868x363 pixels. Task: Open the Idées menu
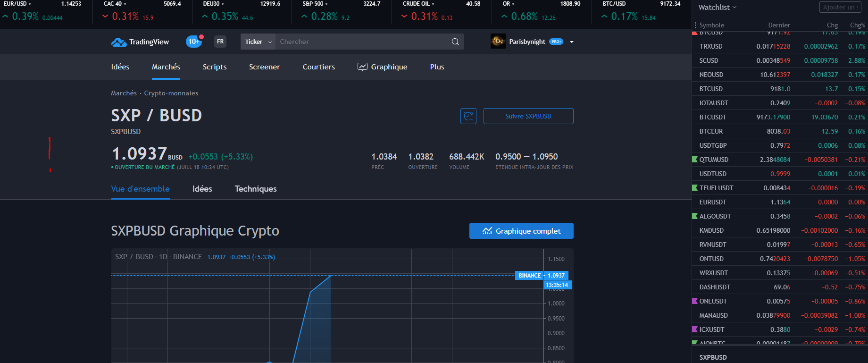120,67
